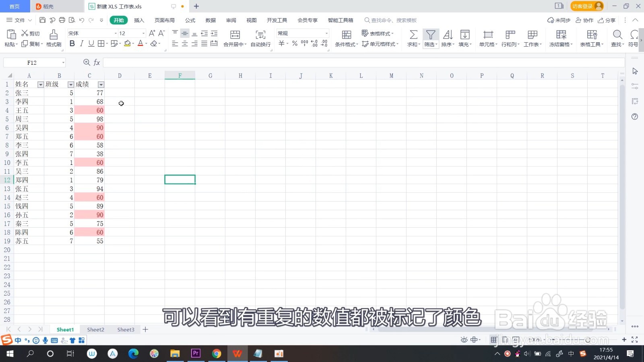
Task: Open Print Preview from the quick toolbar
Action: 72,20
